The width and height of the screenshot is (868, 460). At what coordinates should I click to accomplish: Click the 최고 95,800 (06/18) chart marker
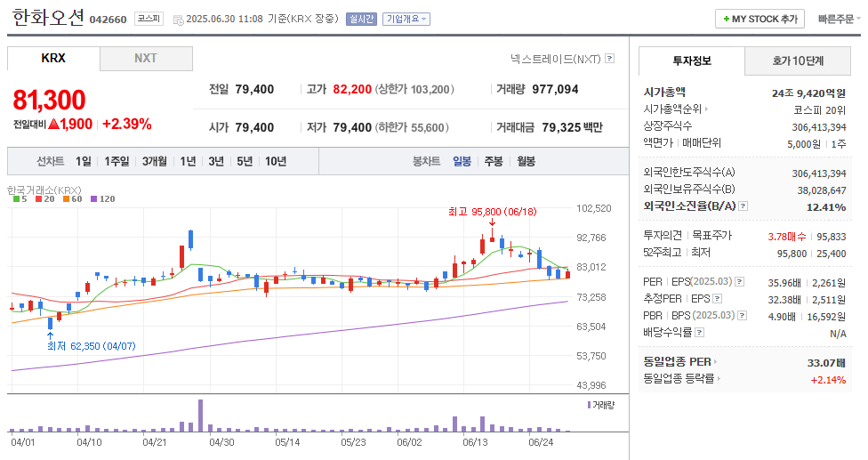pos(492,212)
